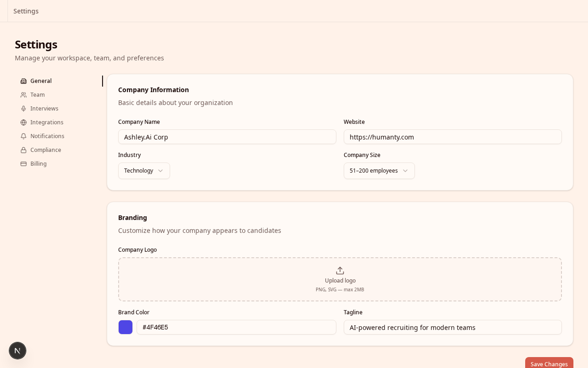This screenshot has width=588, height=368.
Task: Click the Integrations globe icon
Action: (23, 122)
